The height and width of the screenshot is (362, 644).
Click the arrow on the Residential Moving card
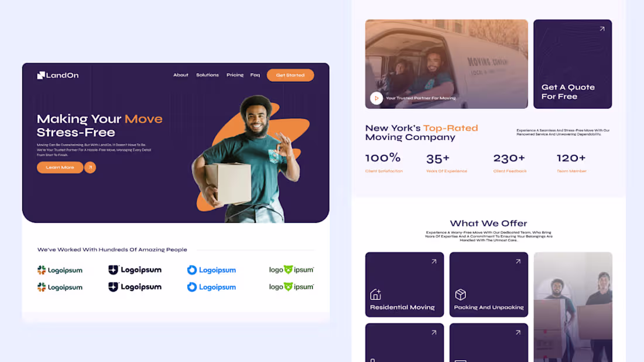[434, 261]
